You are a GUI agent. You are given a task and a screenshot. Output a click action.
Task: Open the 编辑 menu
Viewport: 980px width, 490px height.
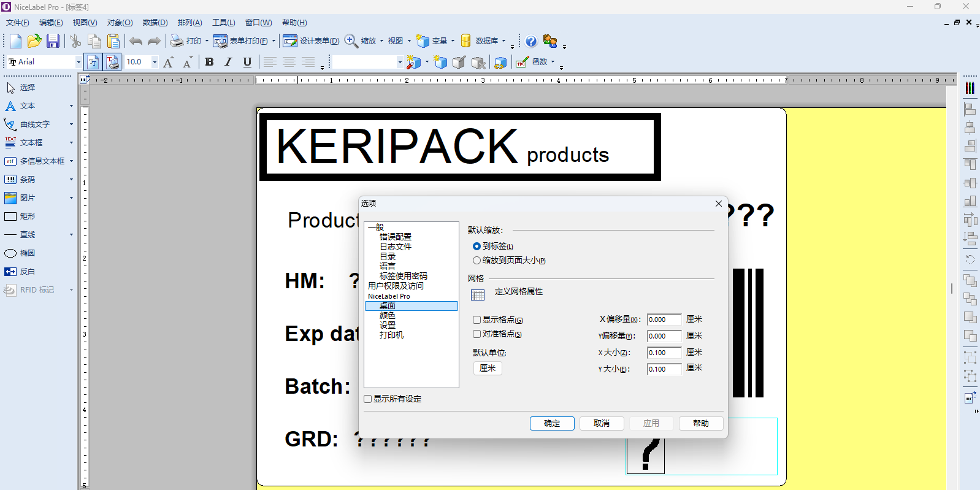tap(51, 23)
